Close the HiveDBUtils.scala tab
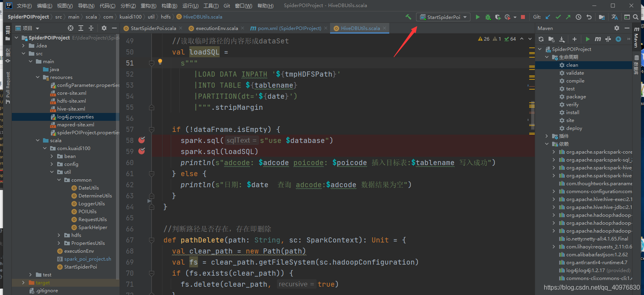The image size is (644, 295). (x=385, y=28)
